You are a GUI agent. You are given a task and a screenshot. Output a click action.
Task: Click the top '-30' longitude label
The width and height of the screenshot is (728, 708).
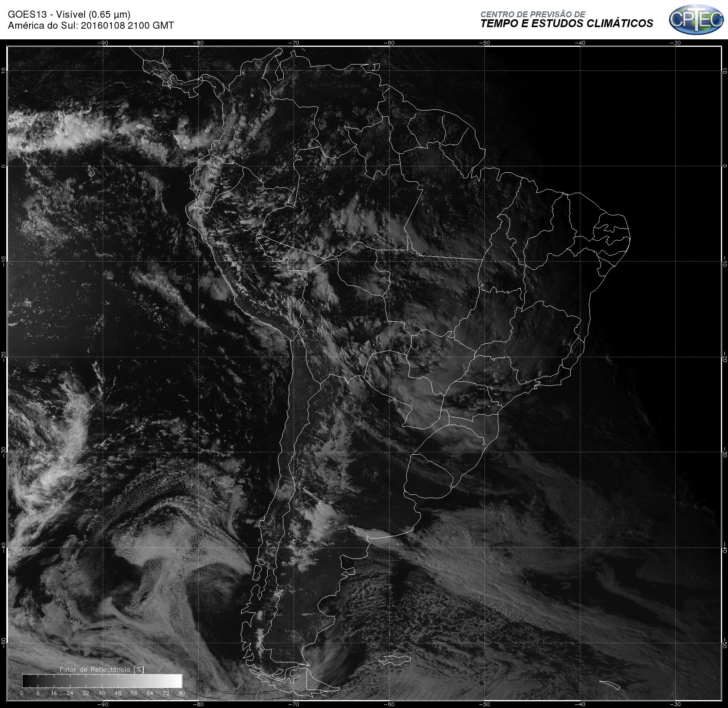point(675,43)
